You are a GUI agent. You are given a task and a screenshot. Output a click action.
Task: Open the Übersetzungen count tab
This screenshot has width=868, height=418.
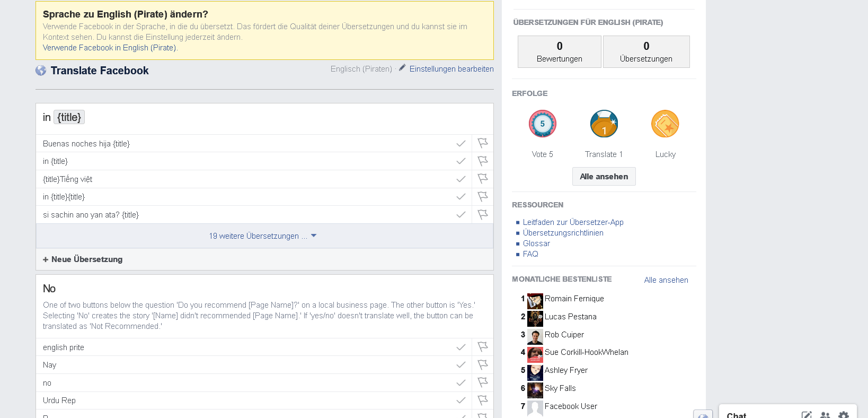[646, 51]
